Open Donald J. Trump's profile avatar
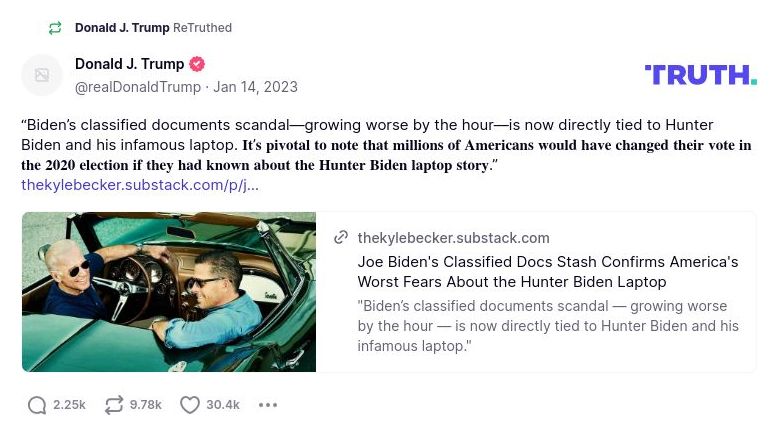This screenshot has height=435, width=778. coord(42,75)
